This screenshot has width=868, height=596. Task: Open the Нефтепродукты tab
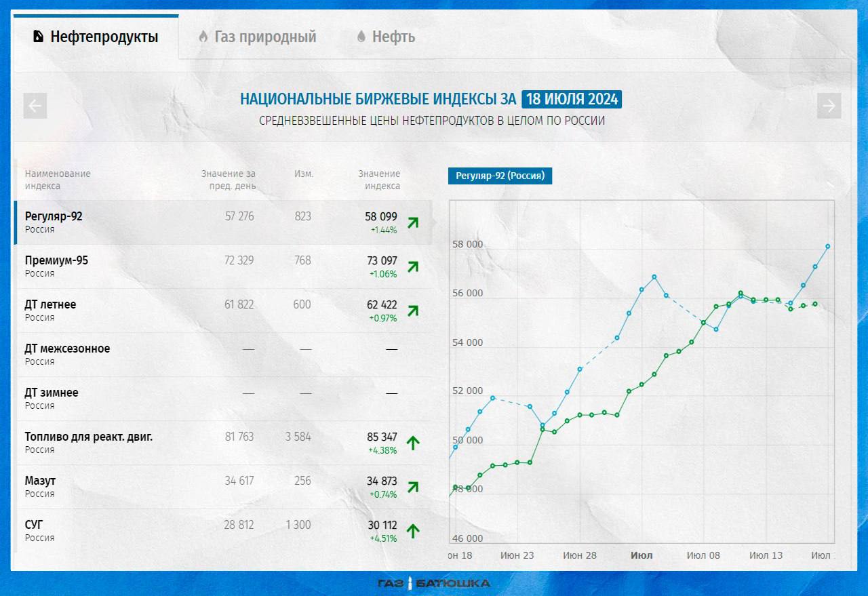(x=96, y=37)
